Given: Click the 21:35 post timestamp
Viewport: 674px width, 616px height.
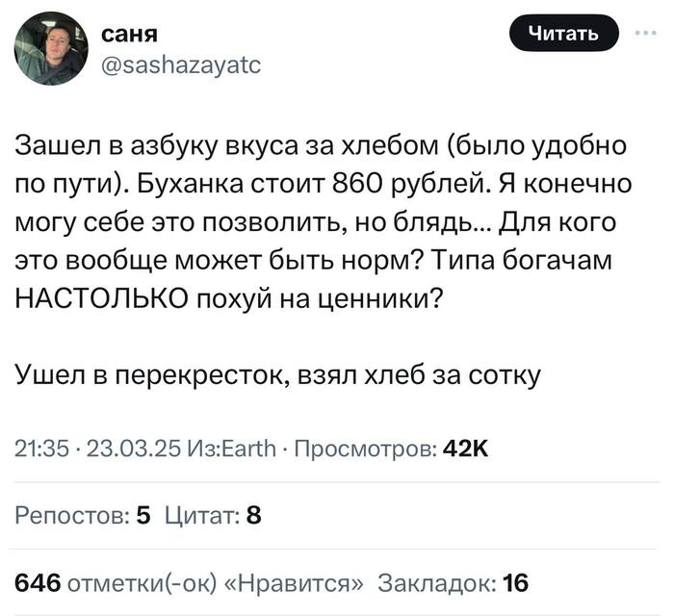Looking at the screenshot, I should click(x=37, y=447).
